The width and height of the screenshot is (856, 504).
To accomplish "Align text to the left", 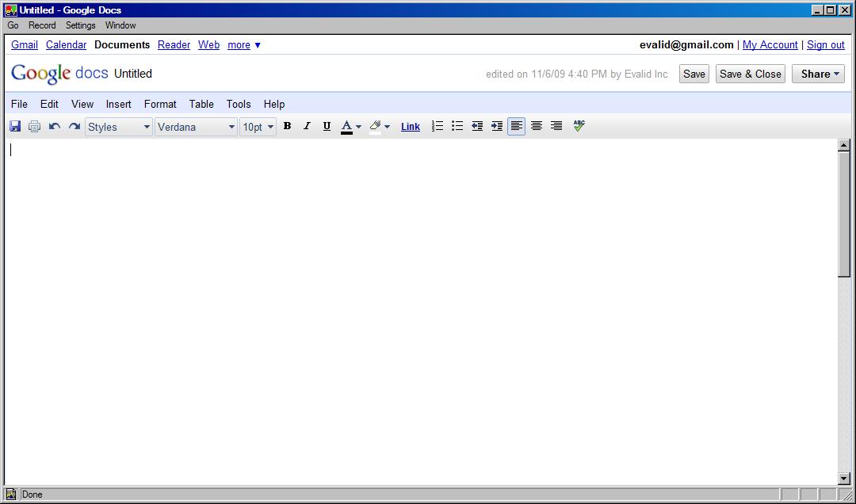I will point(517,126).
